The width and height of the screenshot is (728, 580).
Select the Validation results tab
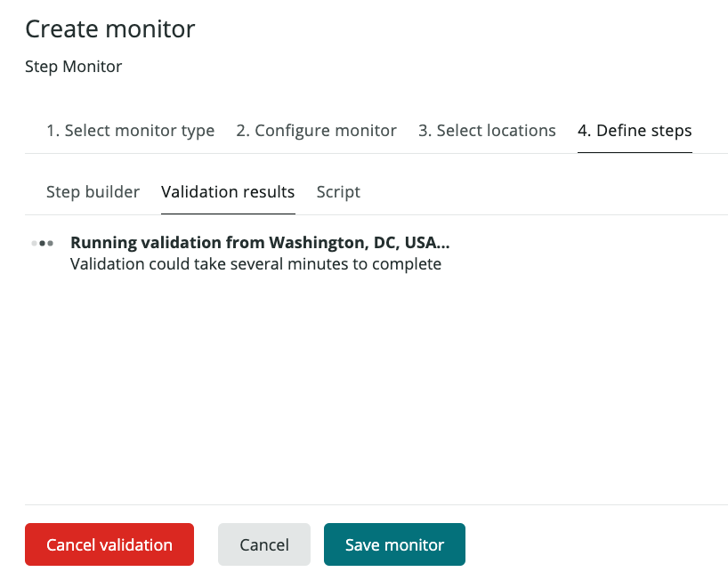(228, 191)
